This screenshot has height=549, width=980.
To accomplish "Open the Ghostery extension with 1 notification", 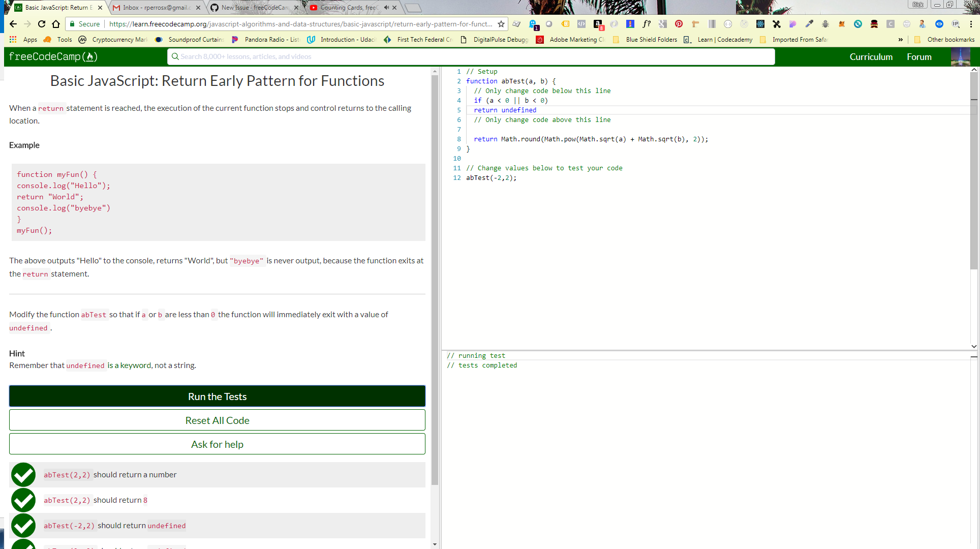I will point(533,24).
